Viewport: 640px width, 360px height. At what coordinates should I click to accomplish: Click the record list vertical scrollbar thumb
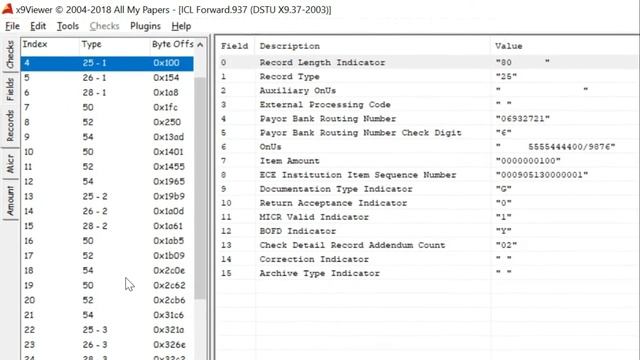[x=200, y=188]
